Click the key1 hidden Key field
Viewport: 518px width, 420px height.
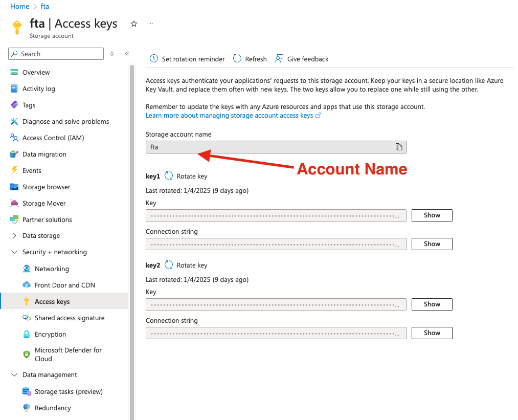coord(276,215)
